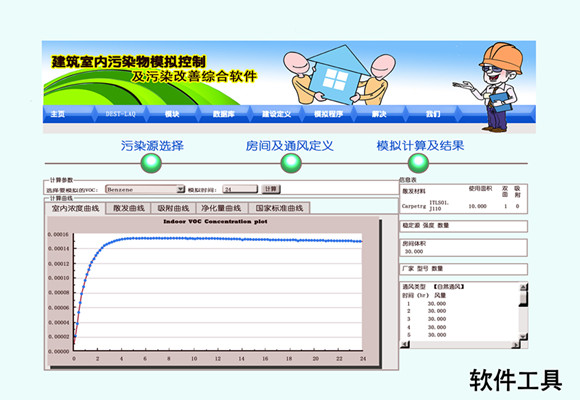This screenshot has width=580, height=400.
Task: Click the ventilation list scroll-down arrow
Action: pos(523,336)
